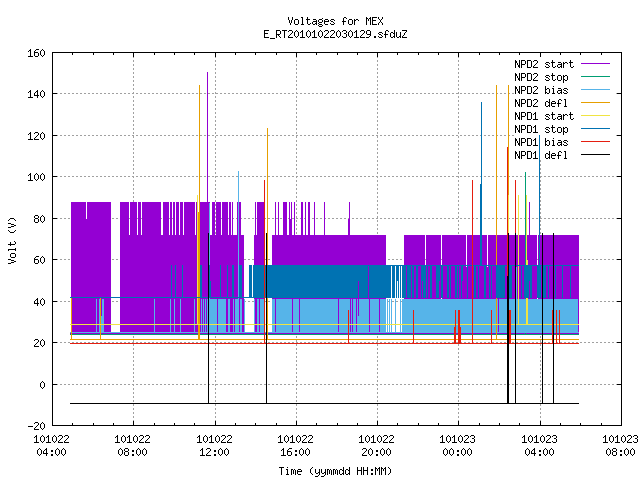Click the purple NPD2 start legend line
This screenshot has height=480, width=640.
click(595, 64)
